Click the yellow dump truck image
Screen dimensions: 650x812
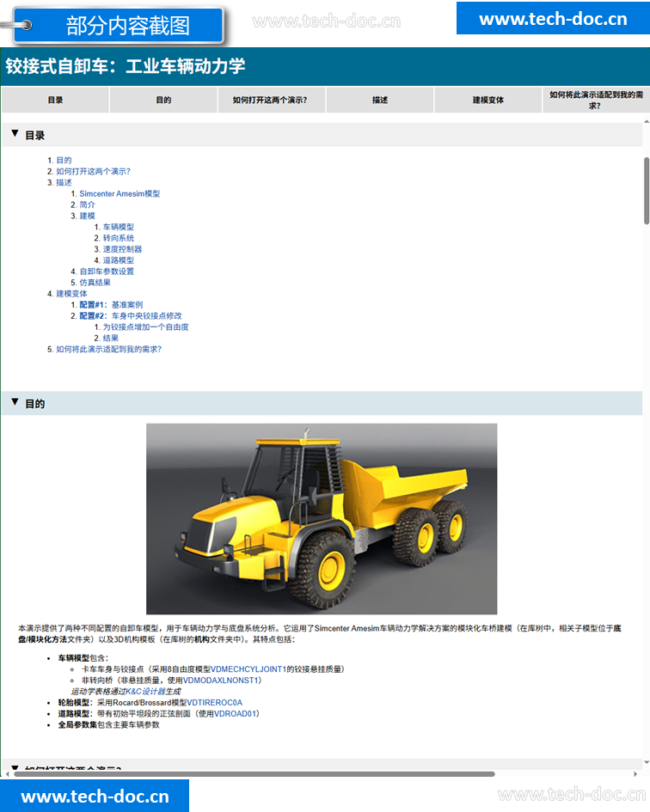pos(322,519)
